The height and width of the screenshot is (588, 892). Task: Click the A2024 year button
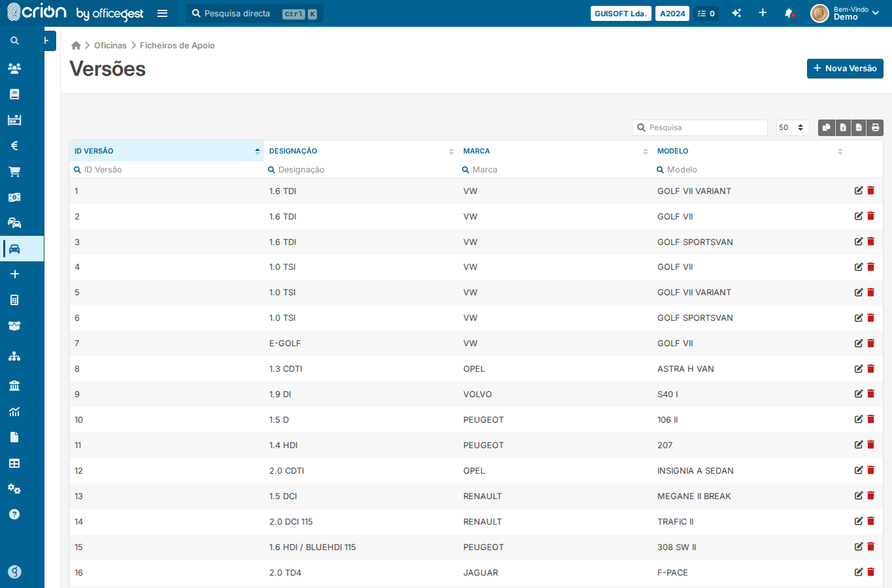click(x=672, y=13)
